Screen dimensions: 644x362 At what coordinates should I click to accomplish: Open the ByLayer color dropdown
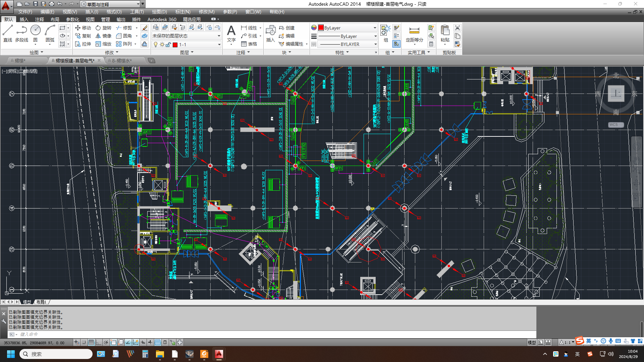click(x=375, y=28)
